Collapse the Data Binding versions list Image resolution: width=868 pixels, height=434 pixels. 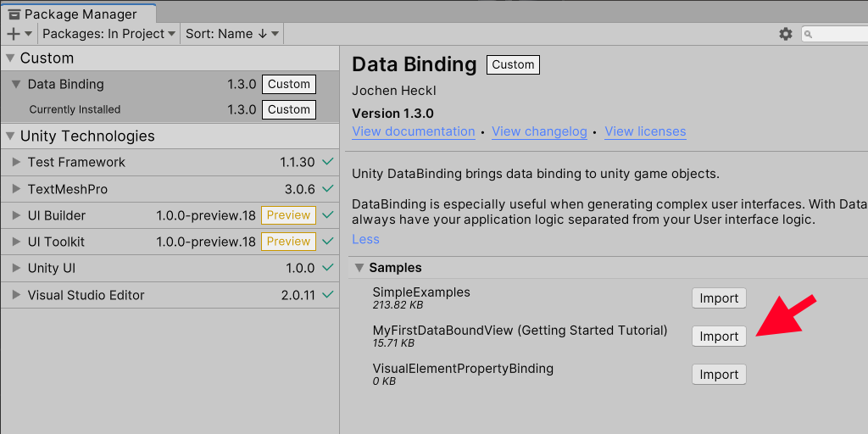coord(17,85)
